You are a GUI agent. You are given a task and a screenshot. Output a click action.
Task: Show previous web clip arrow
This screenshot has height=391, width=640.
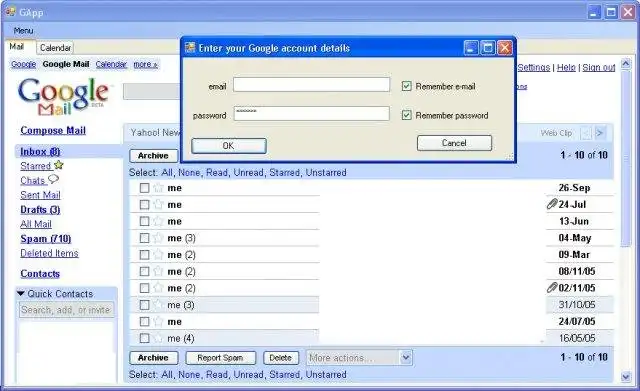click(x=586, y=133)
